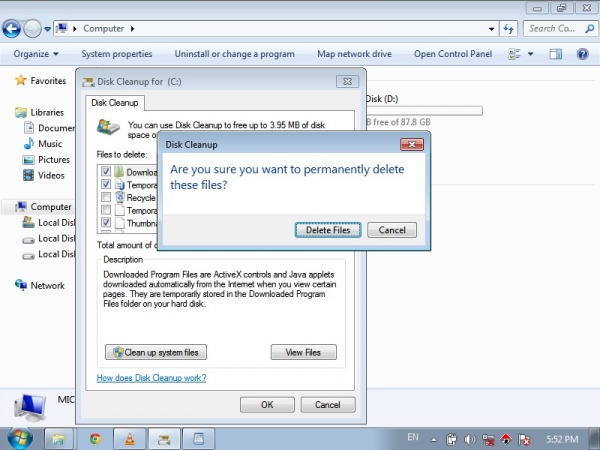Refresh the Explorer window
600x450 pixels.
tap(509, 29)
